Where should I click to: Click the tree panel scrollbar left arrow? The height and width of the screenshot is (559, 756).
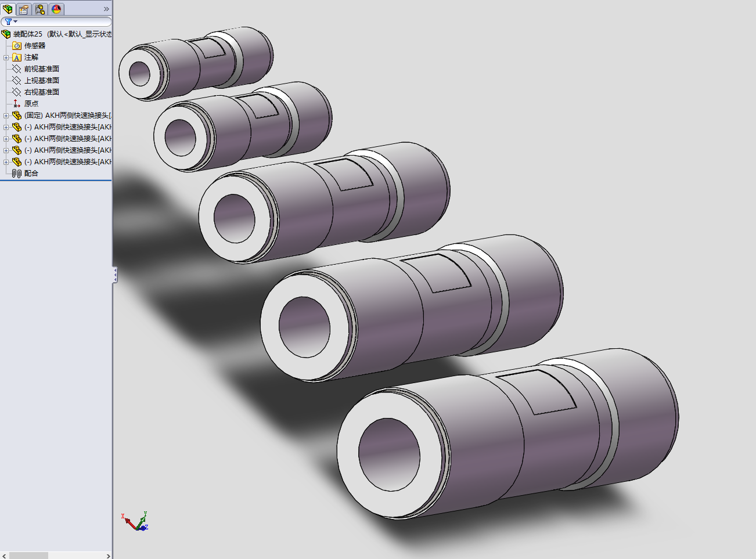5,556
